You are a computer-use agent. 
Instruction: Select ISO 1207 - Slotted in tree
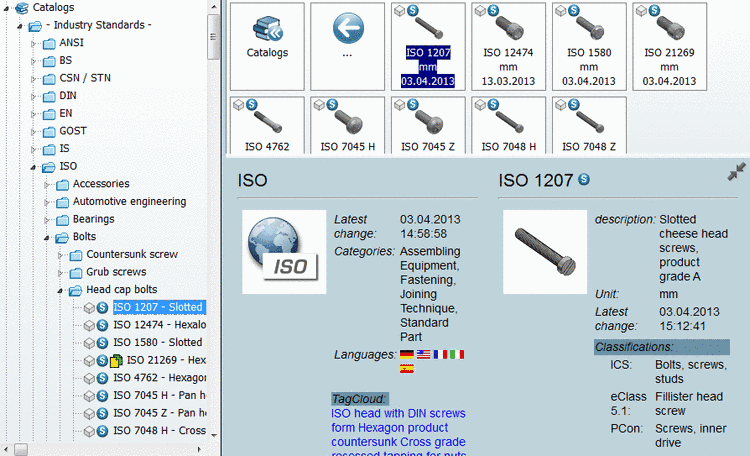tap(159, 307)
